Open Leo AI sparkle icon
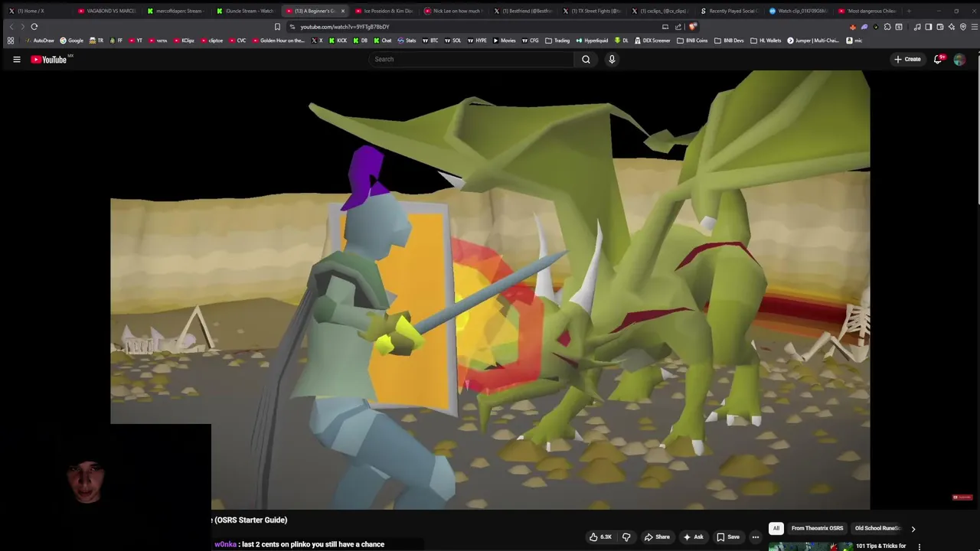980x551 pixels. tap(952, 27)
